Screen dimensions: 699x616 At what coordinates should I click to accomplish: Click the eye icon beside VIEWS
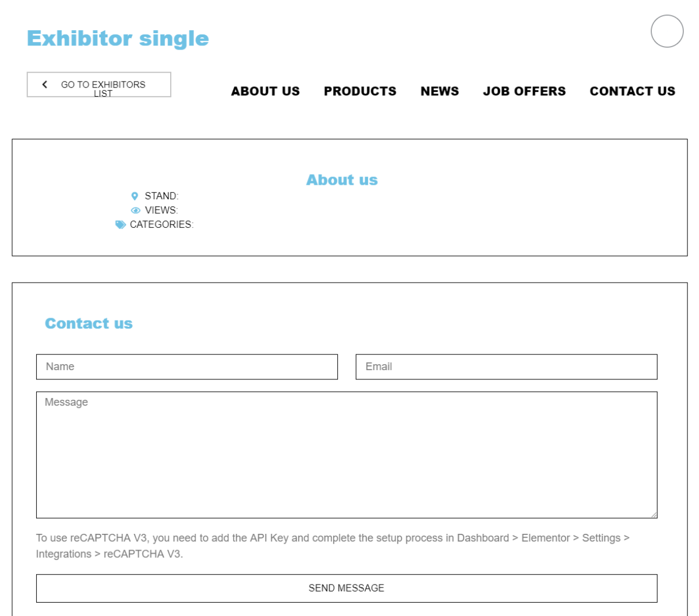click(136, 210)
